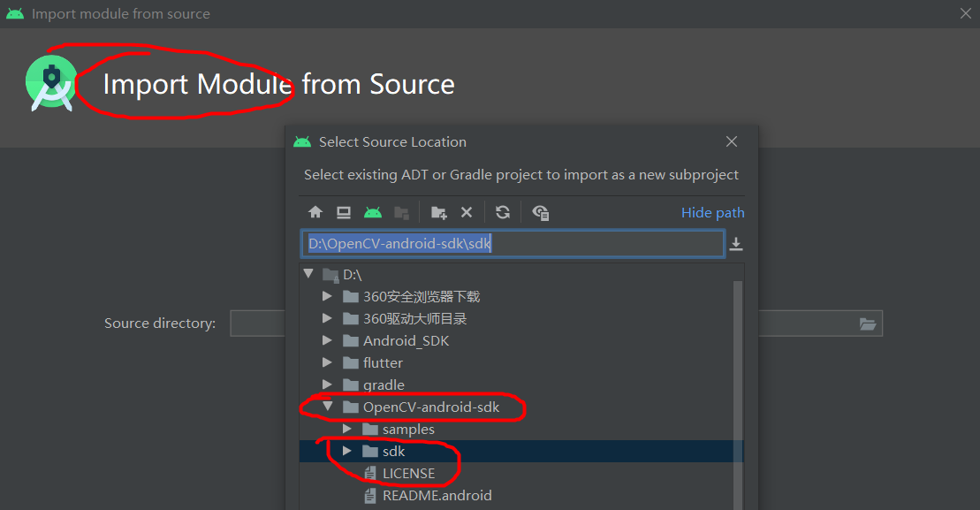Expand the samples folder

click(x=347, y=429)
